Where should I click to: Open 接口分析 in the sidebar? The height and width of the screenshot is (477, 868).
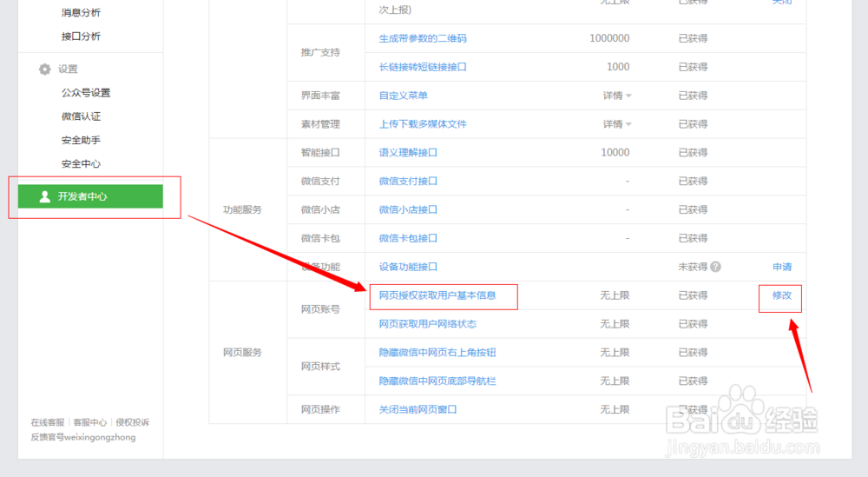tap(81, 36)
